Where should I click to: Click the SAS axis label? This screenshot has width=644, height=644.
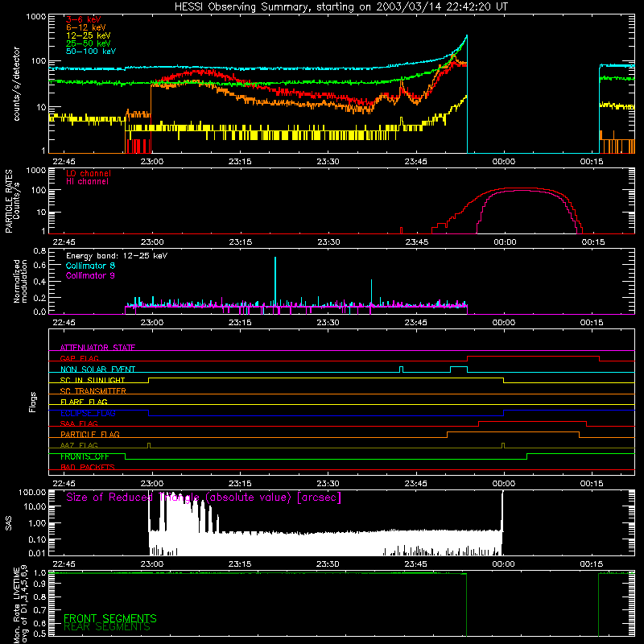9,523
